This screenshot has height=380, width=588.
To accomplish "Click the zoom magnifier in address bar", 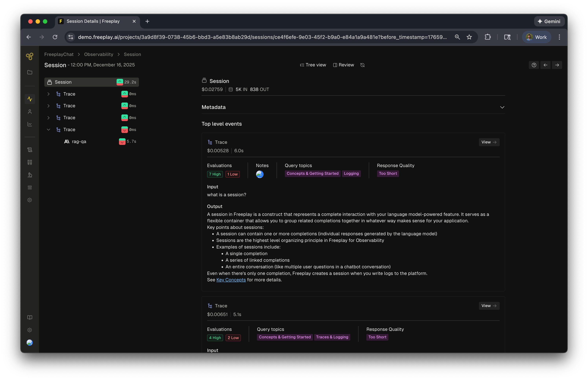I will click(x=457, y=37).
